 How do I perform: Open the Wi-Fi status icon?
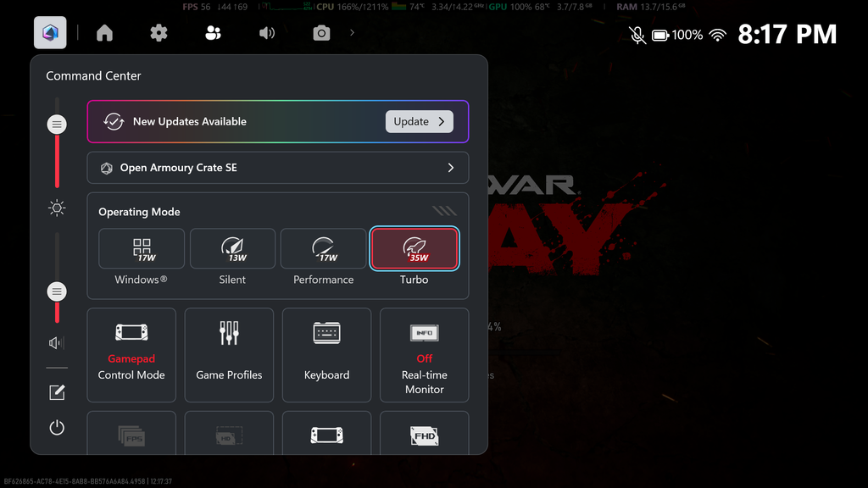click(718, 36)
